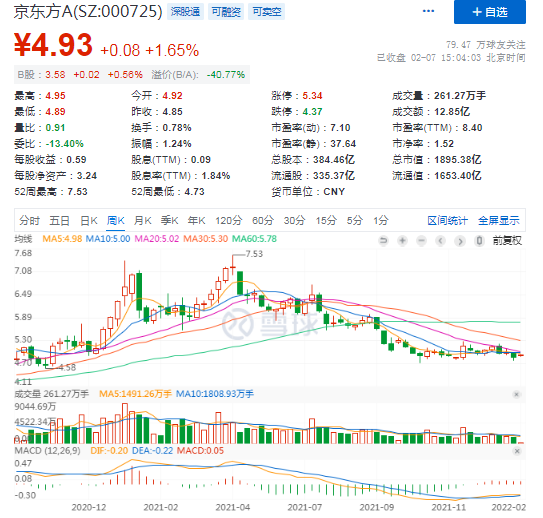Viewport: 543px width, 518px height.
Task: Click the MACD (12,26,9) indicator label
Action: pos(47,450)
